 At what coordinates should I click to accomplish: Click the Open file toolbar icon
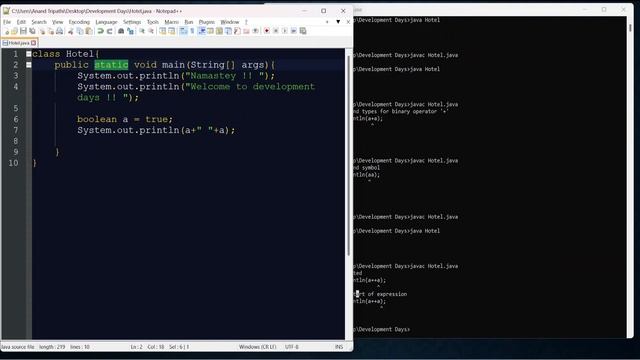pyautogui.click(x=15, y=31)
